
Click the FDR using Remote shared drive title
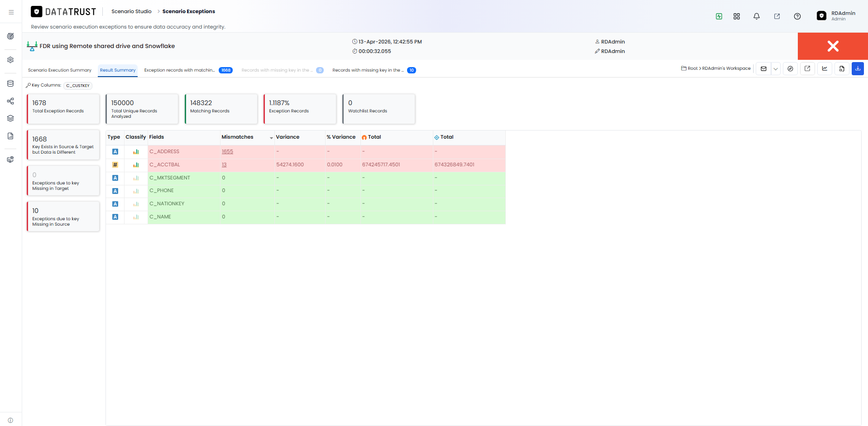pyautogui.click(x=107, y=46)
